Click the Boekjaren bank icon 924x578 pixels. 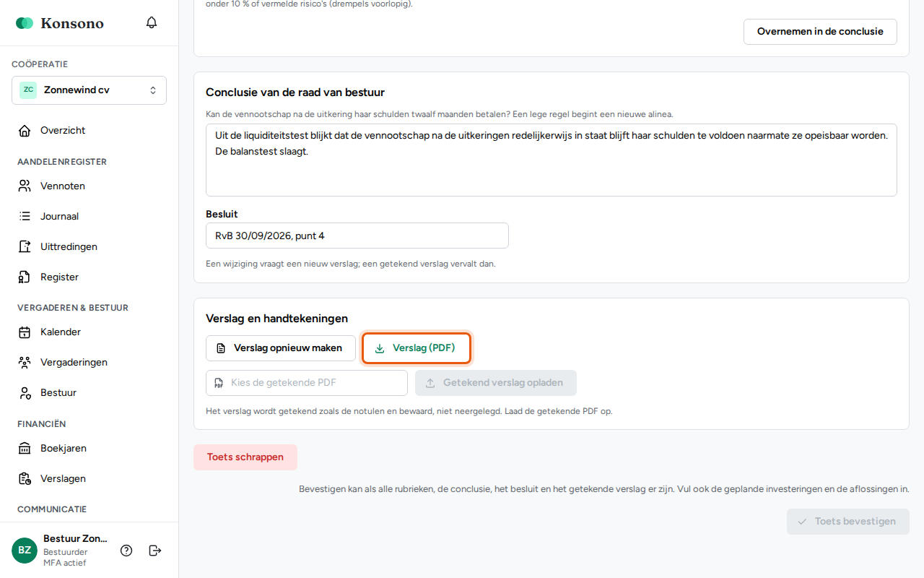(x=25, y=449)
